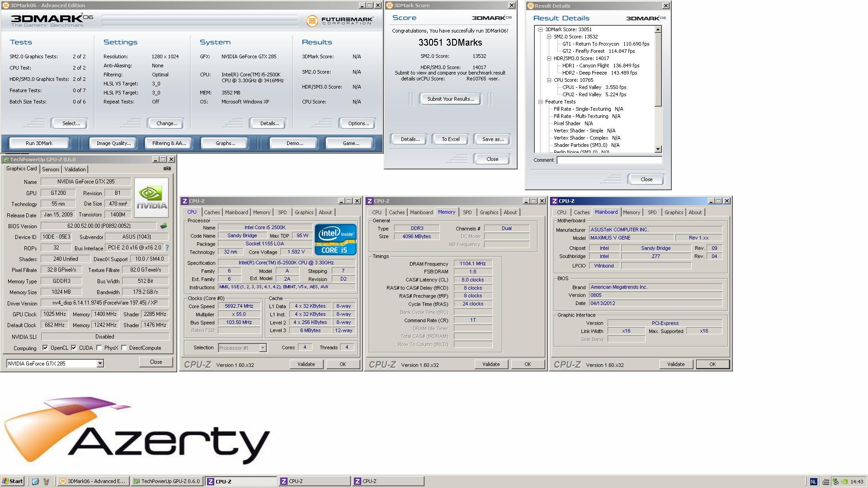Click the Intel Core i5 badge

click(335, 239)
